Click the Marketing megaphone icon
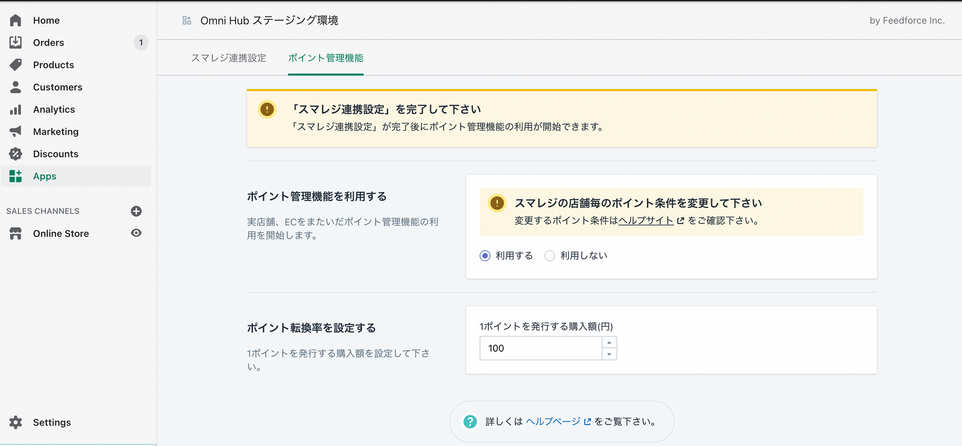Image resolution: width=962 pixels, height=446 pixels. point(15,132)
